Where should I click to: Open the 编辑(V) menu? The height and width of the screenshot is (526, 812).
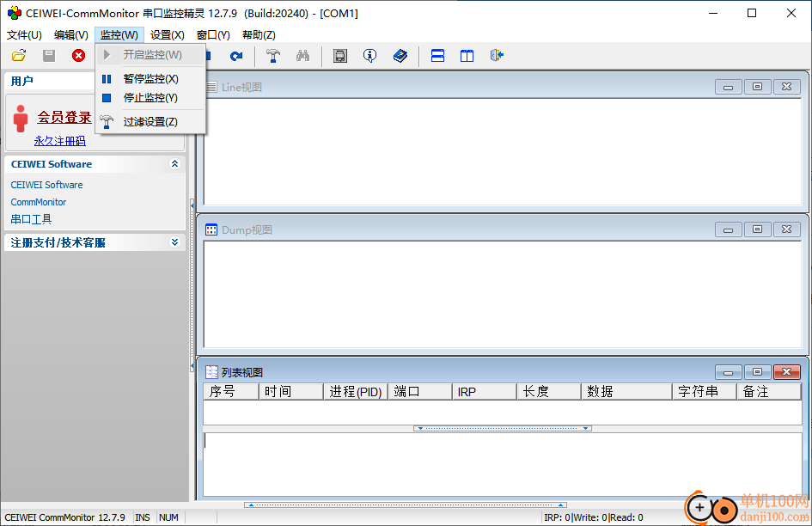tap(71, 34)
